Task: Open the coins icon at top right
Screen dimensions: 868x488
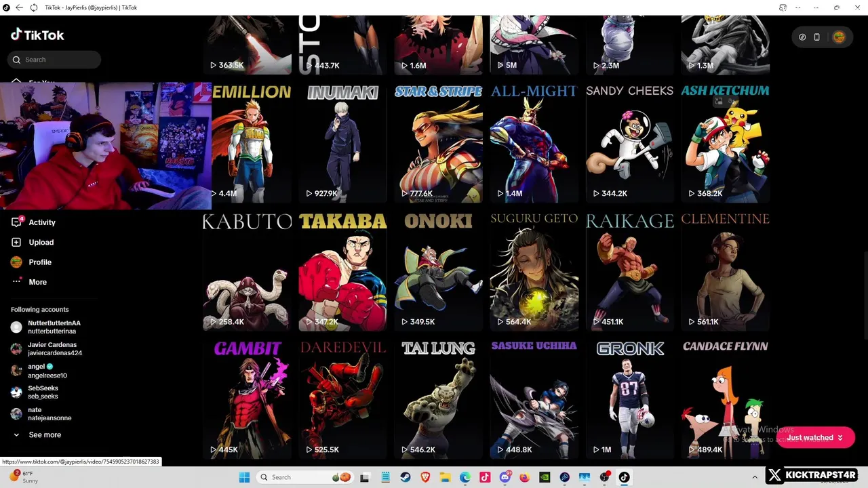Action: (802, 37)
